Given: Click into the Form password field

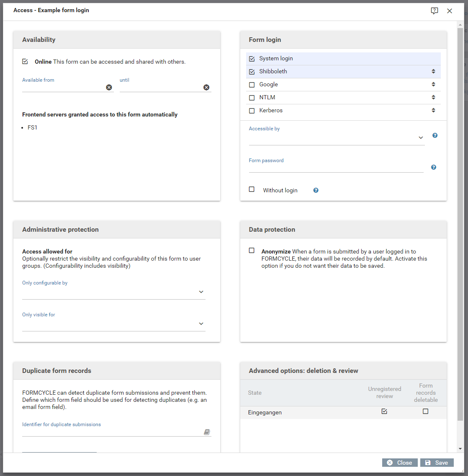Looking at the screenshot, I should [336, 168].
